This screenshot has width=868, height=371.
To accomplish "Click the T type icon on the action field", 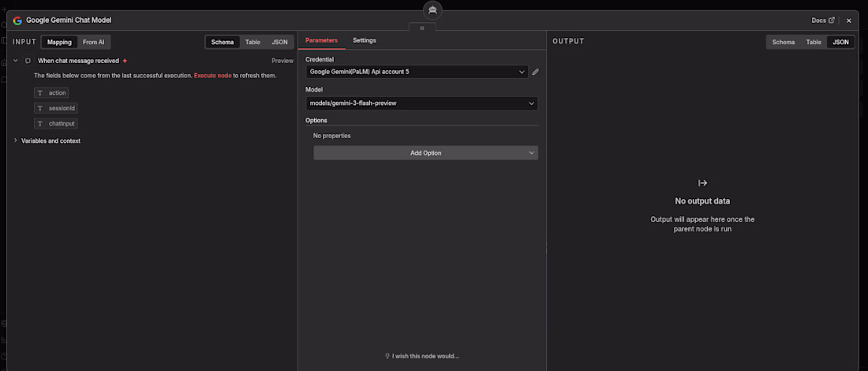I will coord(40,92).
